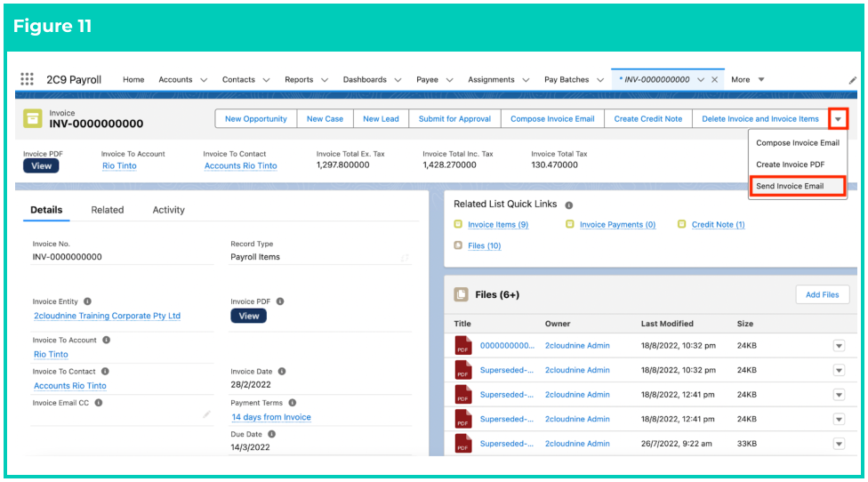Switch to the Related tab
Viewport: 868px width, 482px height.
[108, 210]
